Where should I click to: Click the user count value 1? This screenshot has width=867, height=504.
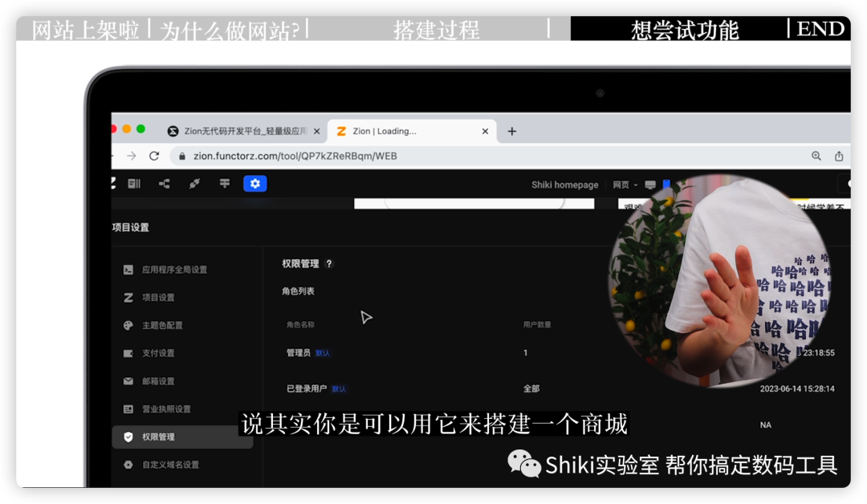pos(525,352)
